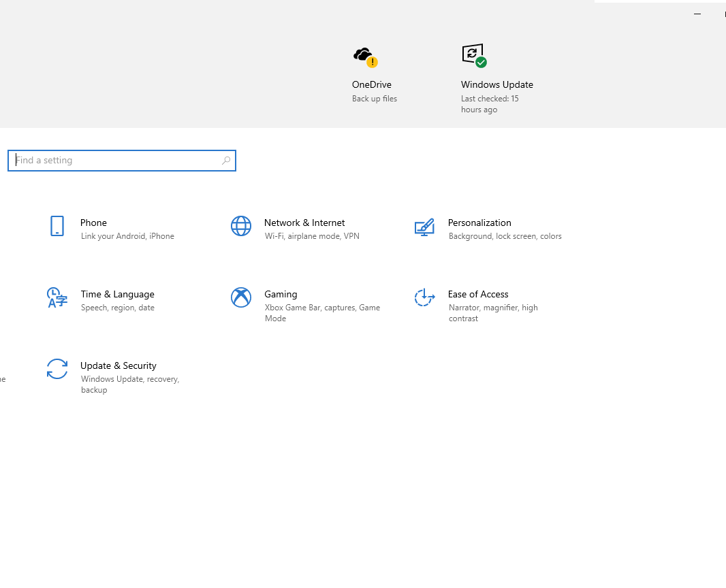Click 'Link your Android, iPhone' description
The height and width of the screenshot is (588, 726).
click(x=127, y=236)
